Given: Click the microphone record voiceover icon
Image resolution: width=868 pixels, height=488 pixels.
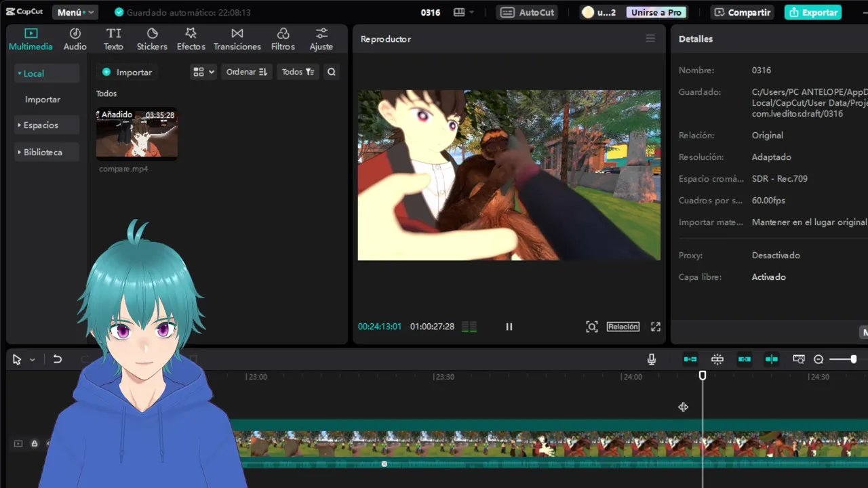Looking at the screenshot, I should [652, 359].
